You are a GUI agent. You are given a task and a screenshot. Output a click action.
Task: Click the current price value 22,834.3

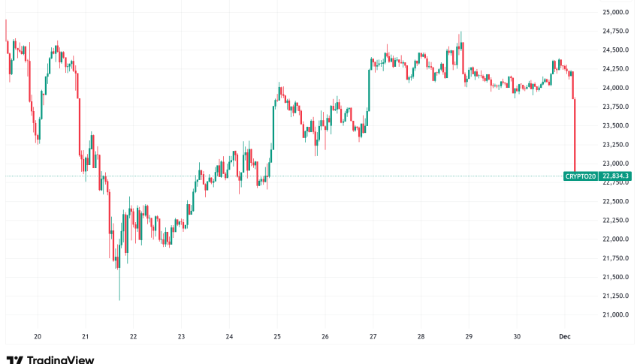pos(614,176)
